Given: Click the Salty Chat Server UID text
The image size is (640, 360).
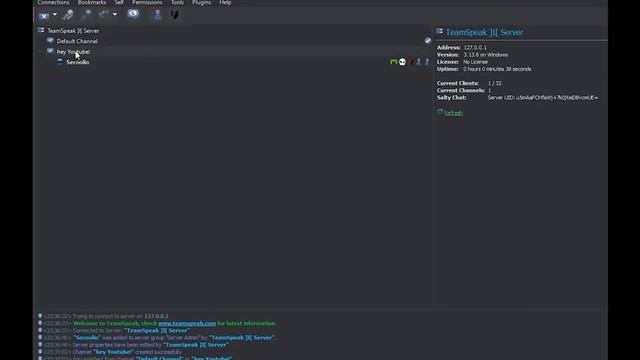Looking at the screenshot, I should [543, 98].
